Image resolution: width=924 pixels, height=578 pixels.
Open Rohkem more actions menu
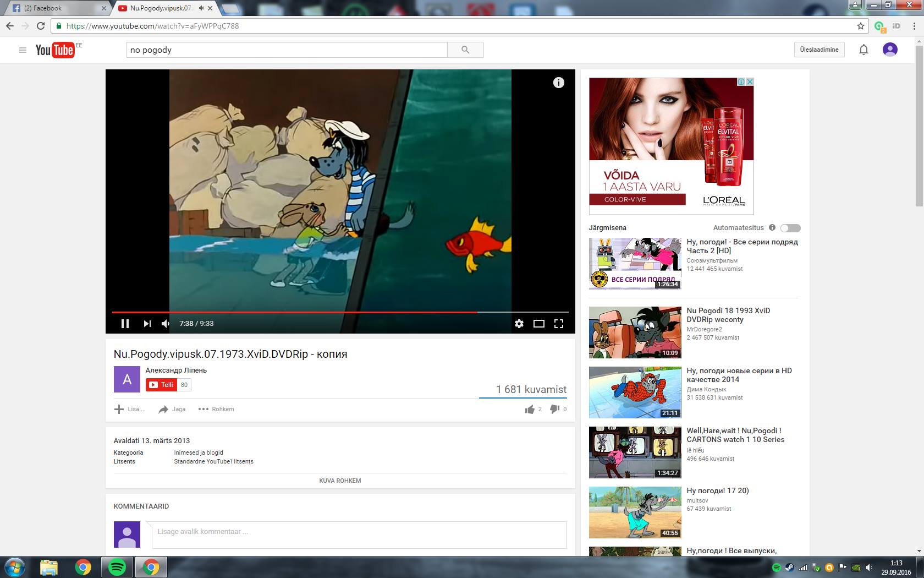(x=216, y=409)
